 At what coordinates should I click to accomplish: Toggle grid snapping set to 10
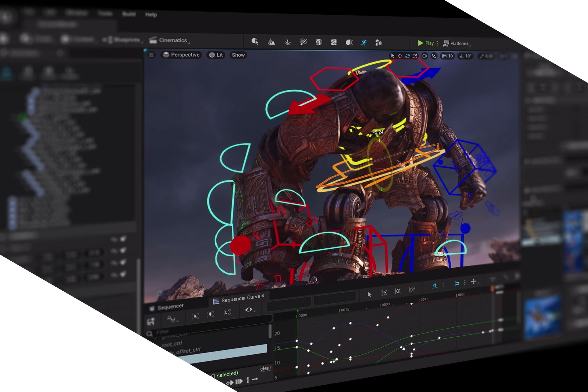coord(447,56)
